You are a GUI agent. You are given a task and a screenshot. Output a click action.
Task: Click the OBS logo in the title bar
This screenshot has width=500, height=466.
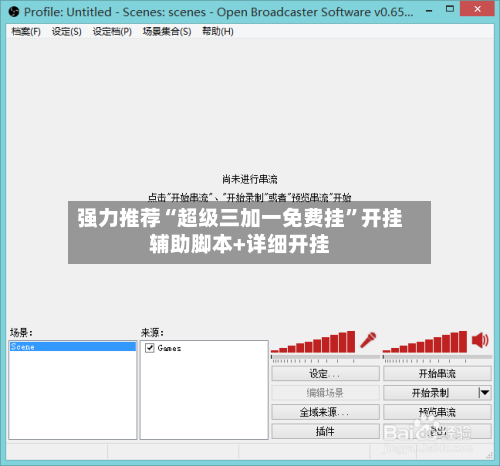tap(14, 12)
